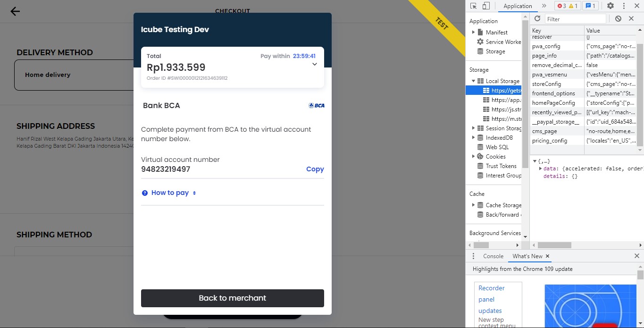644x328 pixels.
Task: Select the https://app local storage origin
Action: tap(502, 100)
